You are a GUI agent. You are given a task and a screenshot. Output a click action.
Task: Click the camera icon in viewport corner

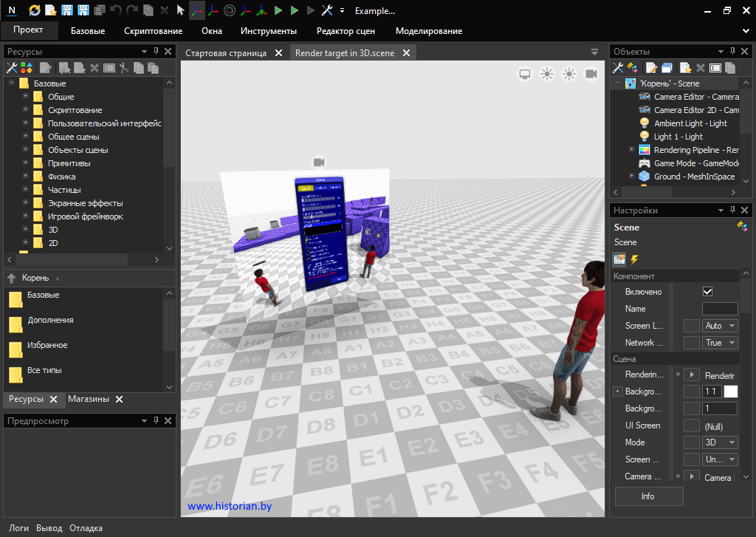coord(591,74)
